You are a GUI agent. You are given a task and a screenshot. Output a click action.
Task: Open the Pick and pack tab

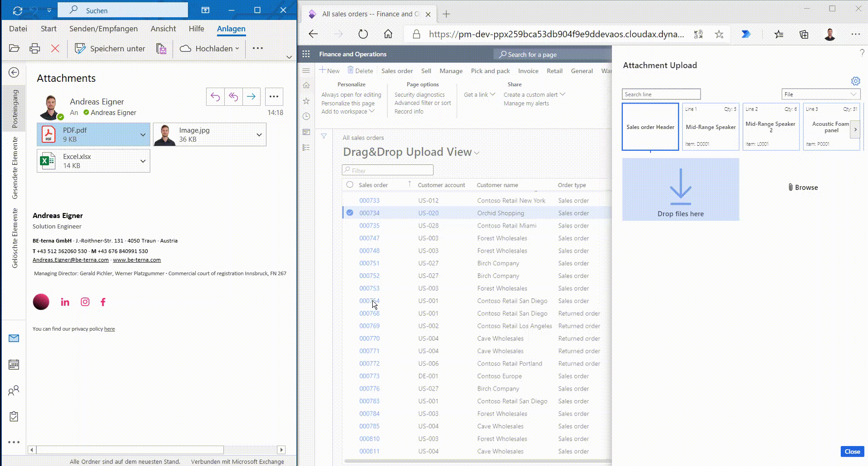pos(490,71)
